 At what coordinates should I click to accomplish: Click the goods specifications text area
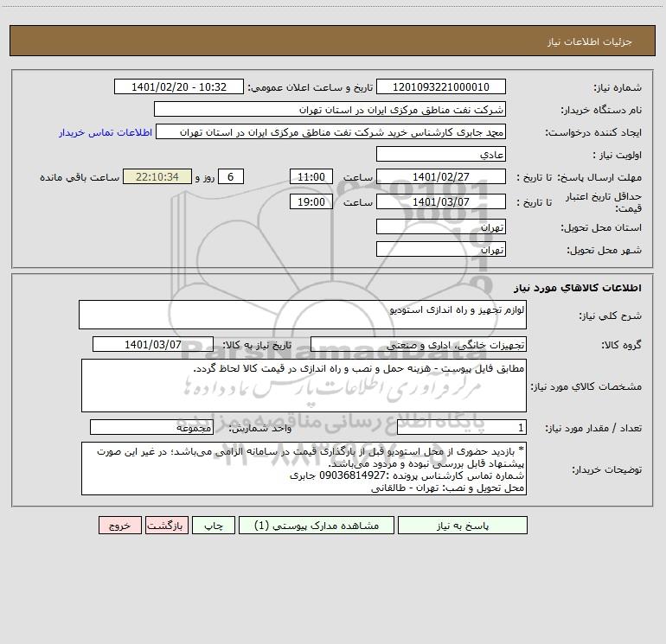pyautogui.click(x=304, y=386)
